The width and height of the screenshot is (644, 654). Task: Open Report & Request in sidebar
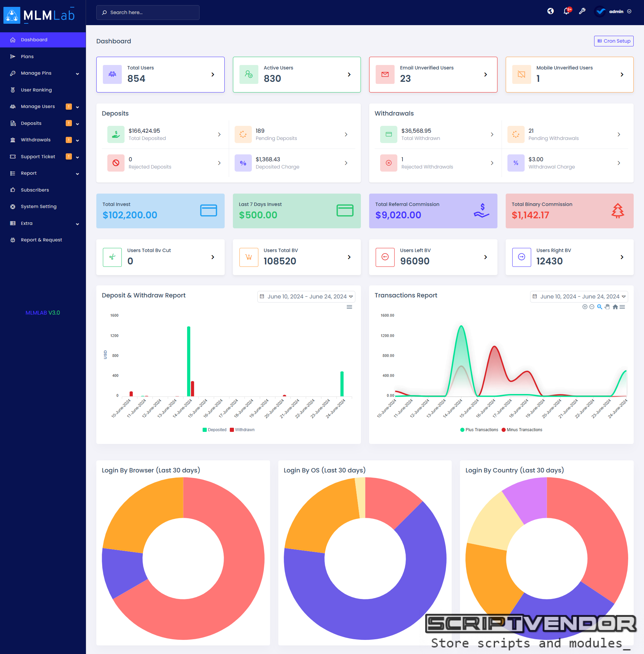coord(43,240)
